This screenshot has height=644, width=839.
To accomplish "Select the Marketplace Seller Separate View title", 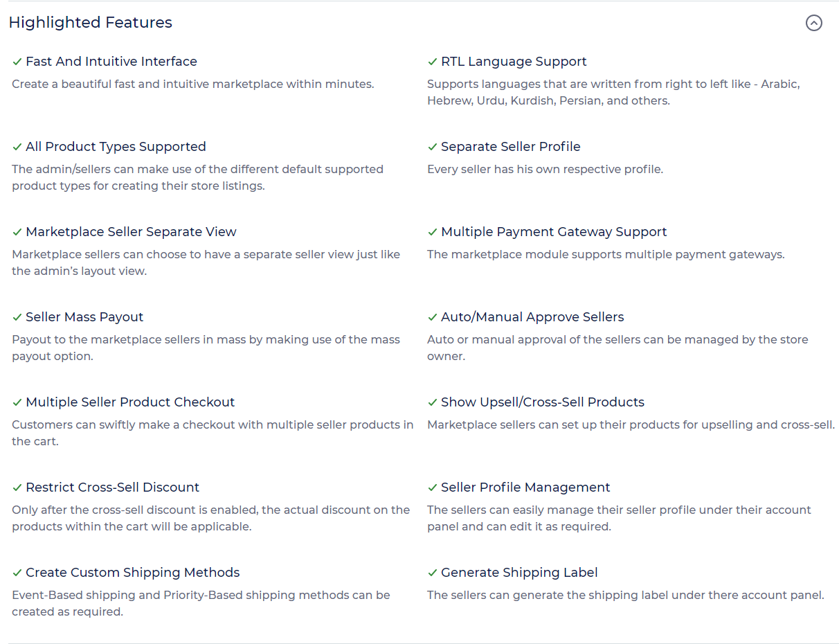I will click(131, 232).
